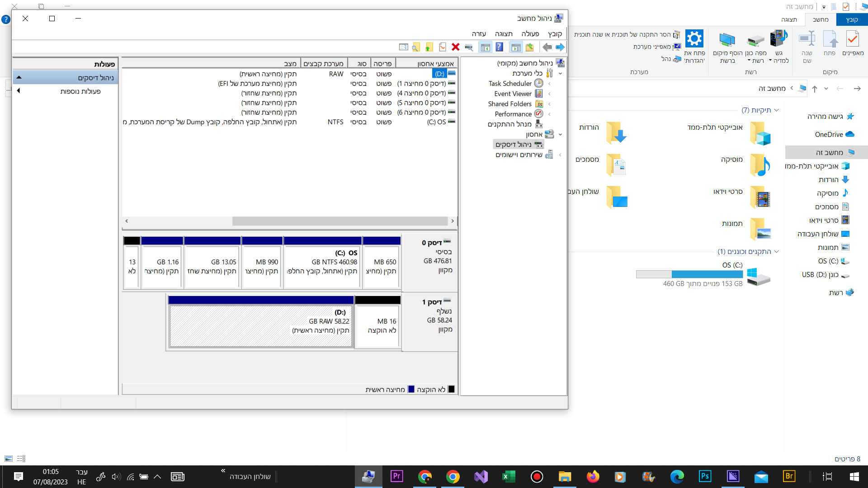Image resolution: width=868 pixels, height=488 pixels.
Task: Open the File menu in Computer Management
Action: click(555, 34)
